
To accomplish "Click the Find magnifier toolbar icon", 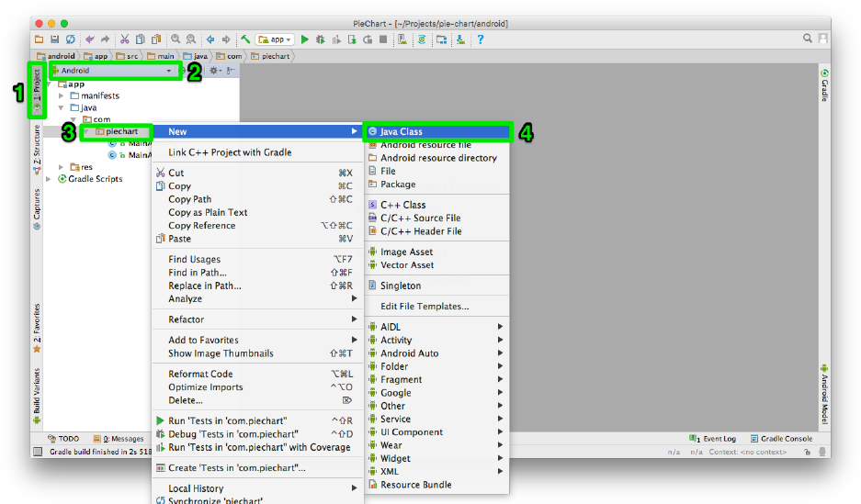I will tap(176, 39).
